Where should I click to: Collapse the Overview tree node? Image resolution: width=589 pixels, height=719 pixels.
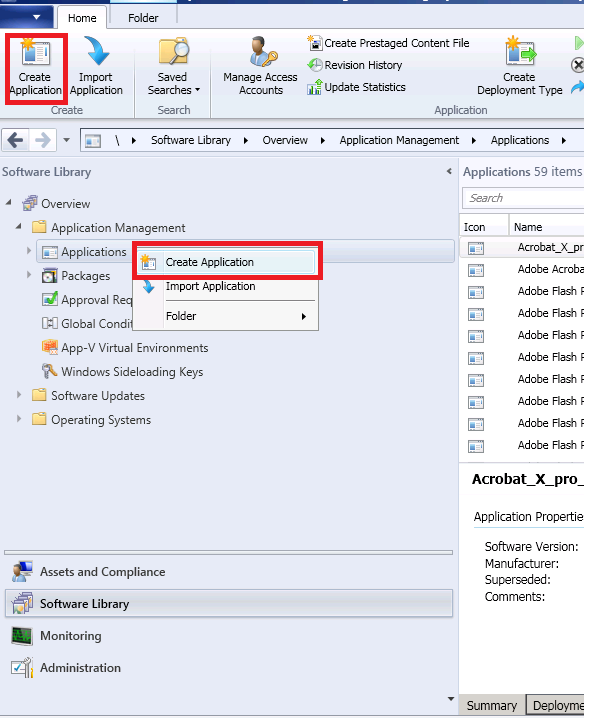9,202
